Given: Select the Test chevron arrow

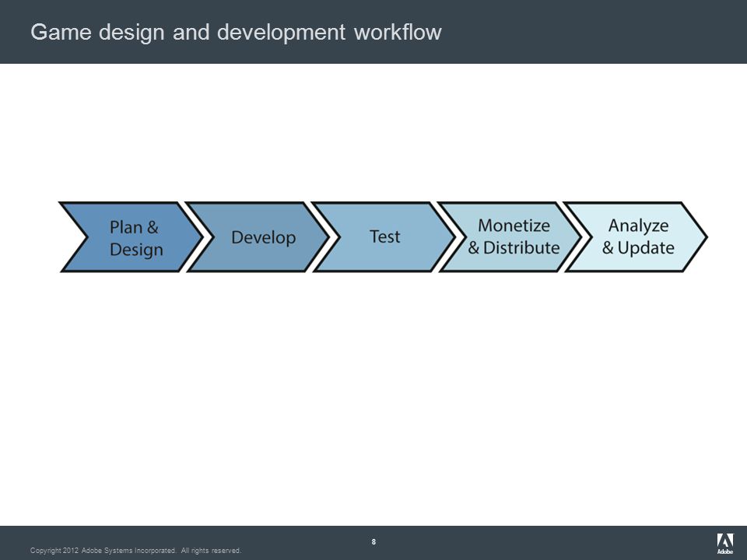Looking at the screenshot, I should pos(384,237).
